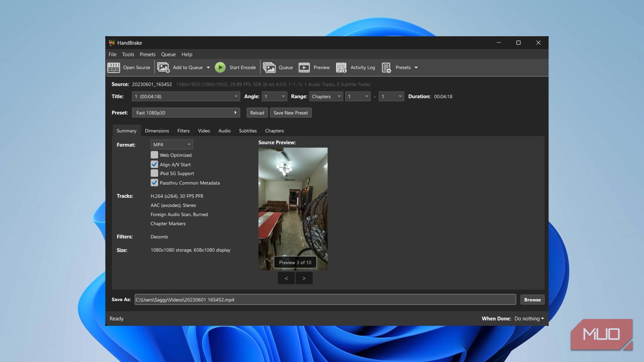The image size is (644, 362).
Task: Open the Fast 1080p30 preset selector
Action: [186, 113]
